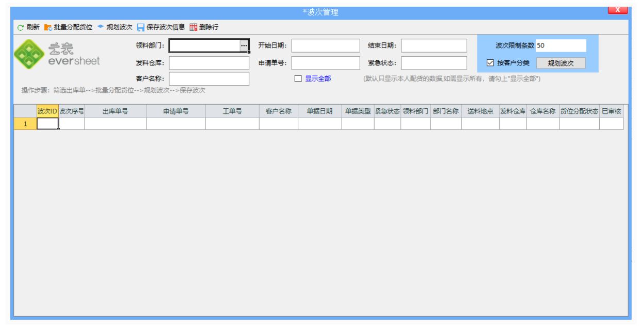This screenshot has height=329, width=644.
Task: Focus the 申请单号 filter input field
Action: (326, 63)
